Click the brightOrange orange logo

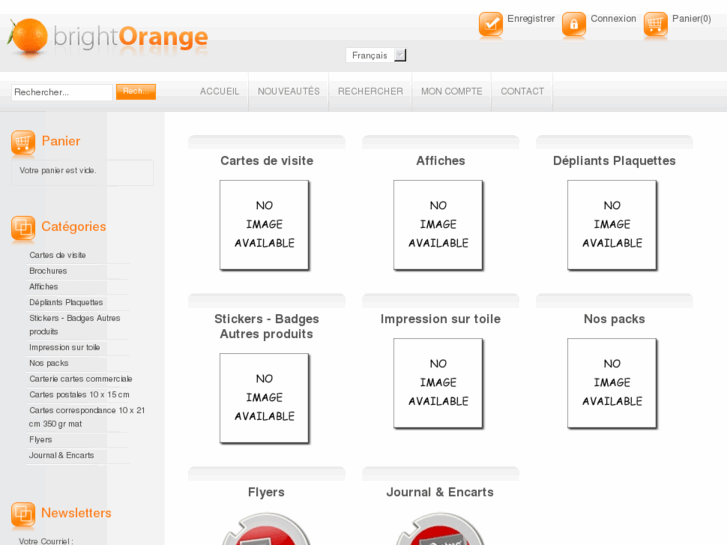(108, 37)
